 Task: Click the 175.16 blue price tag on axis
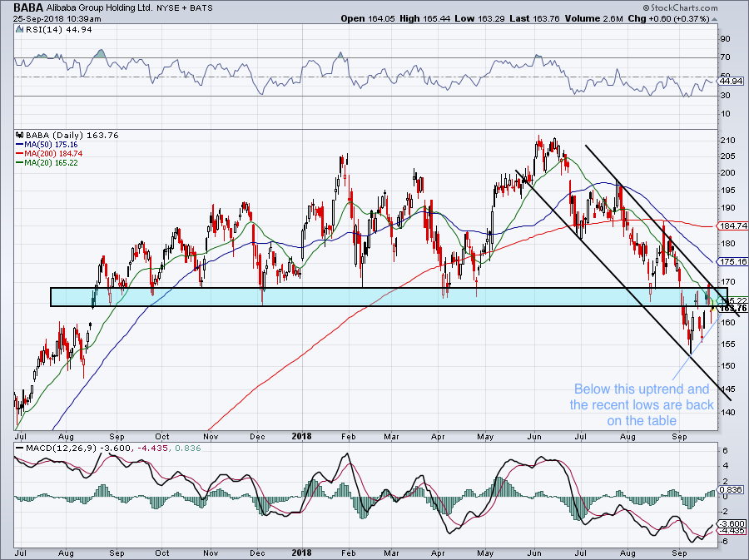click(x=733, y=261)
